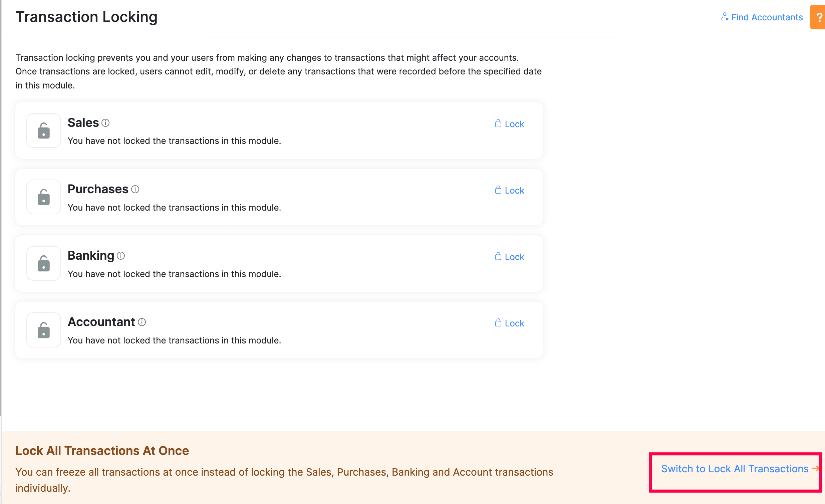Click the Banking unlocked padlock icon
This screenshot has height=504, width=825.
point(43,264)
